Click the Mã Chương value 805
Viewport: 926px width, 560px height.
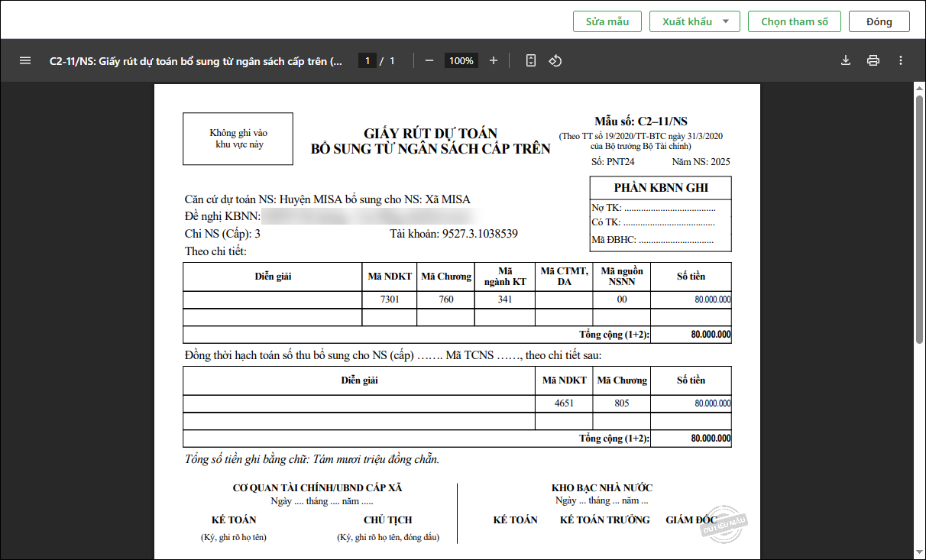(x=622, y=403)
